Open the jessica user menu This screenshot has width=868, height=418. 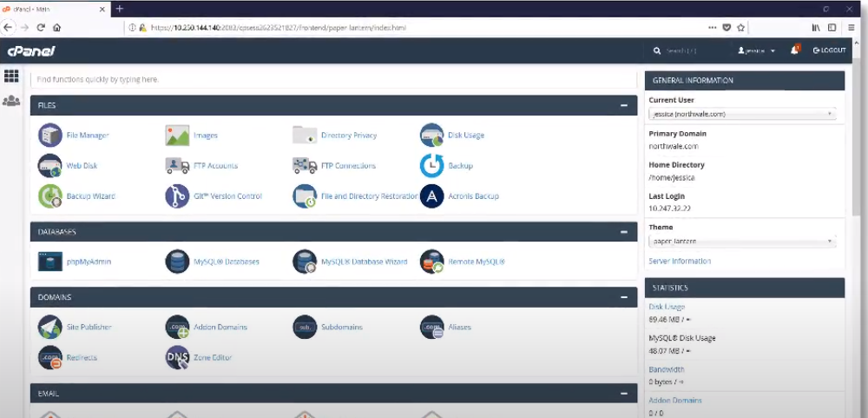[x=756, y=50]
